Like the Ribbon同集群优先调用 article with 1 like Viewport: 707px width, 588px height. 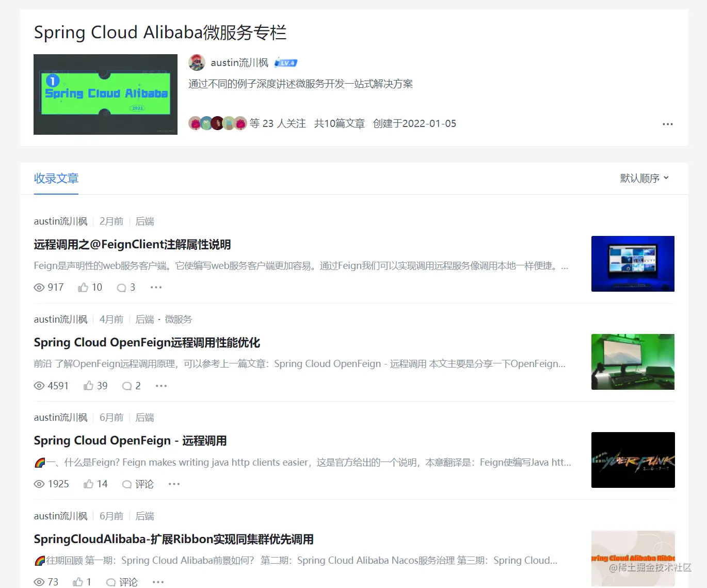[82, 582]
